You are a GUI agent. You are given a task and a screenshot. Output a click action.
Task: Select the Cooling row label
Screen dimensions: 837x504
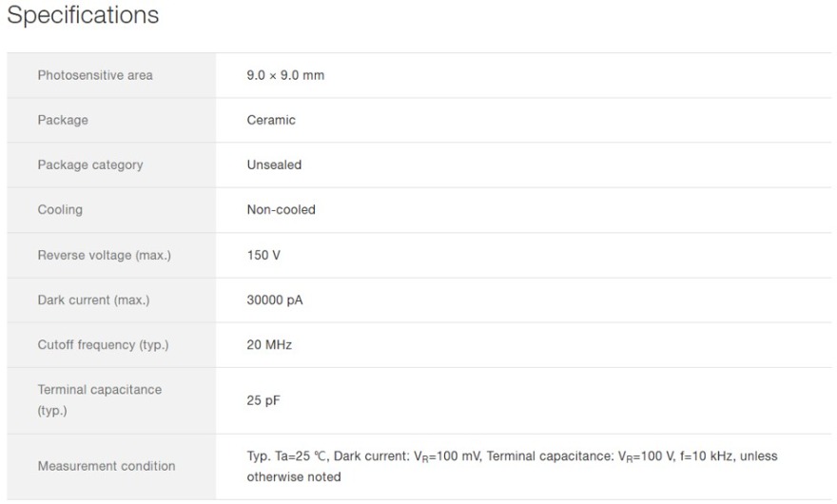click(x=60, y=210)
